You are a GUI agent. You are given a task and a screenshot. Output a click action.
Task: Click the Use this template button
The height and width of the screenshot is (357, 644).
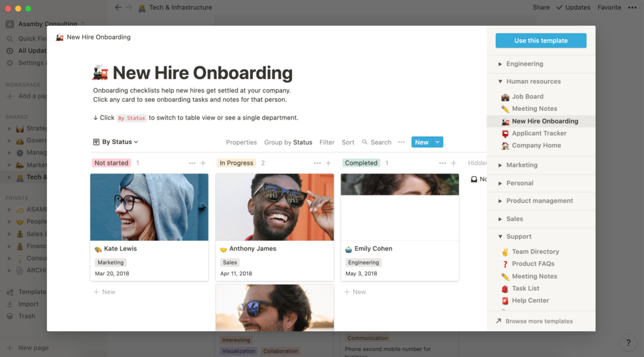pos(541,41)
